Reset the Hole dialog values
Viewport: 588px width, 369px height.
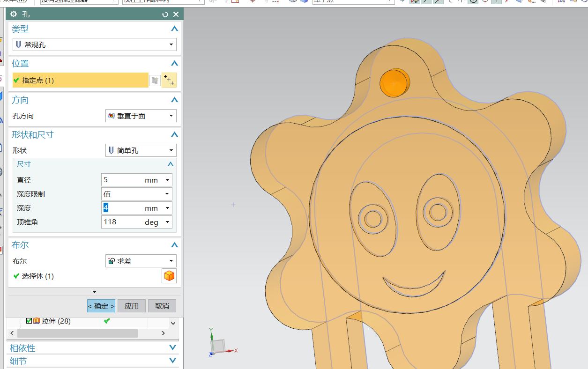[165, 15]
